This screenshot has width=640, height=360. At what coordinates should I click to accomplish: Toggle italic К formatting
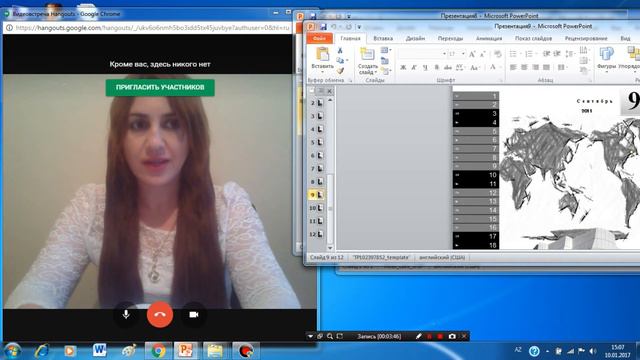click(414, 67)
